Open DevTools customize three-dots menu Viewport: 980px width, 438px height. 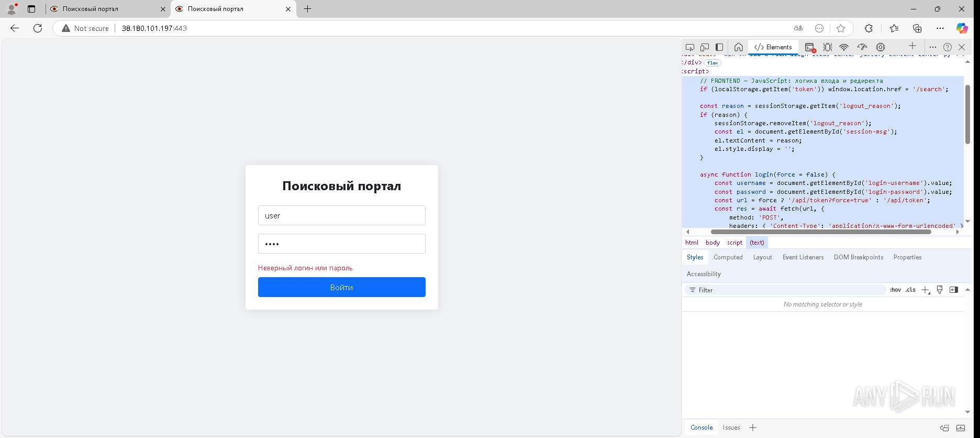click(x=932, y=47)
